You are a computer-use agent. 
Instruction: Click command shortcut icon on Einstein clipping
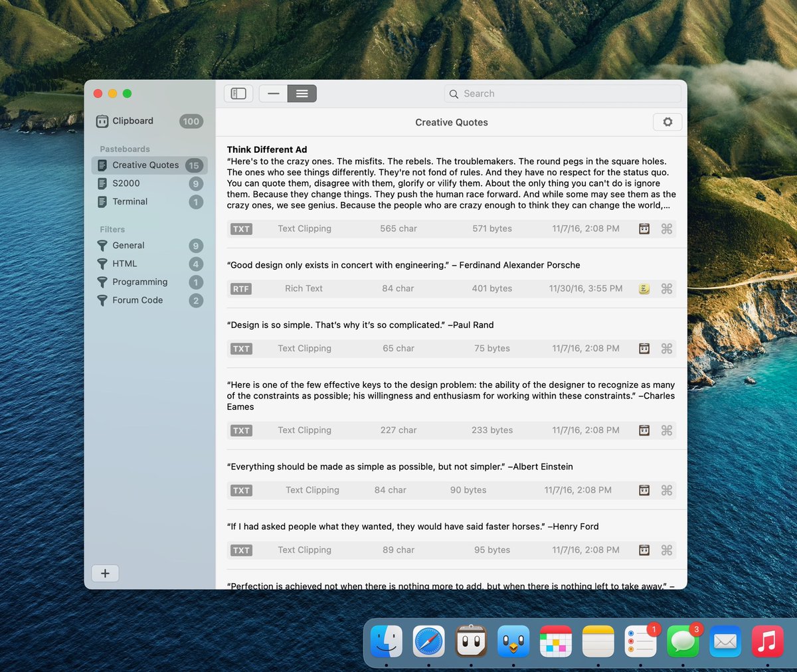[667, 490]
